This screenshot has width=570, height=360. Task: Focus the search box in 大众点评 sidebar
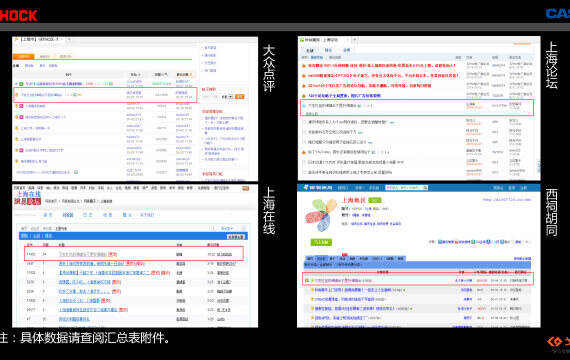point(211,97)
